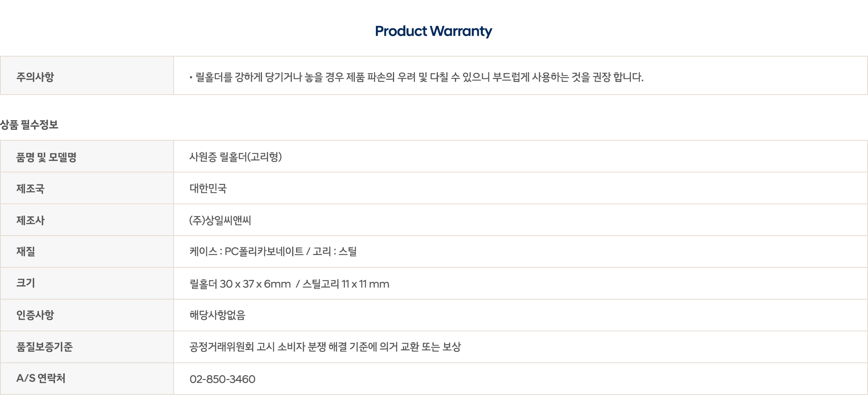Select the 해당사항없음 certification value
Screen dimensions: 868x405
[x=217, y=315]
